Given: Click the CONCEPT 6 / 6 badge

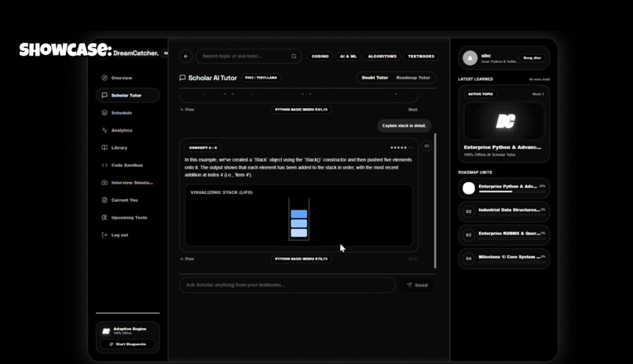Looking at the screenshot, I should (203, 147).
